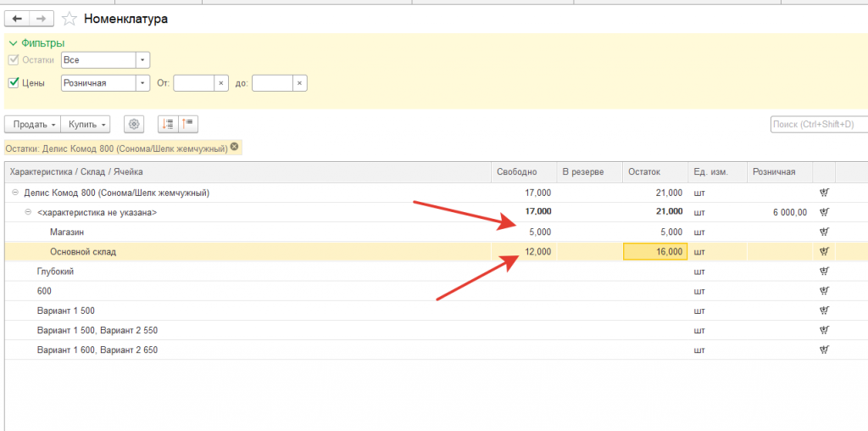Open the Цены dropdown showing Розничная
The image size is (868, 431).
coord(142,84)
